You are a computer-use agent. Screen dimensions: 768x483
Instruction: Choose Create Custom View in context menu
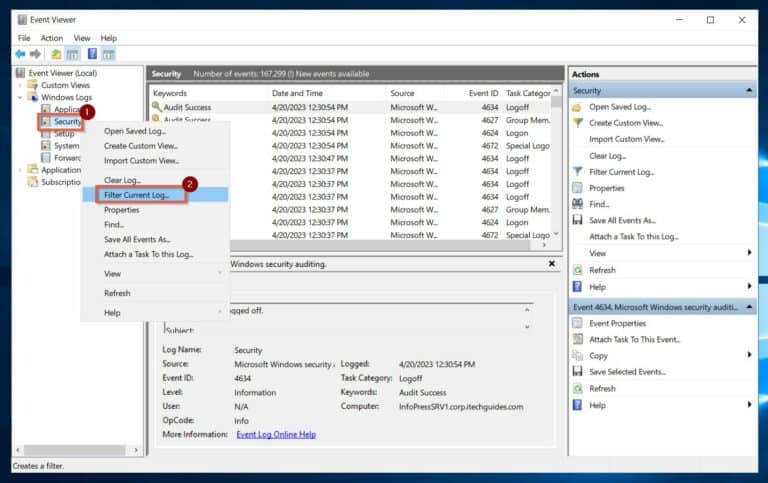(x=155, y=146)
